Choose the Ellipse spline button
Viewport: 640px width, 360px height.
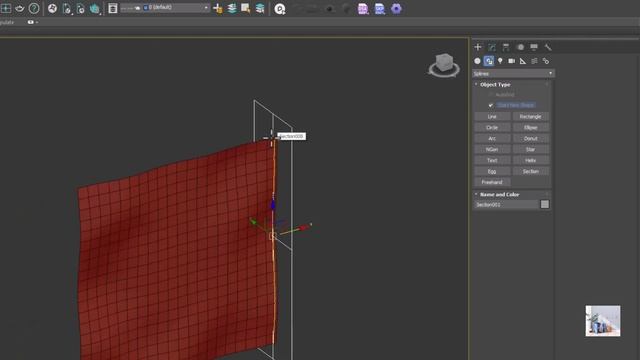click(531, 128)
